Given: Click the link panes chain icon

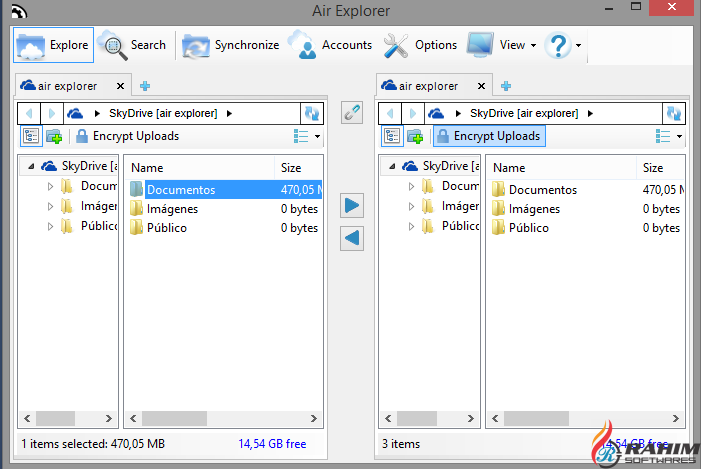Looking at the screenshot, I should pos(352,113).
